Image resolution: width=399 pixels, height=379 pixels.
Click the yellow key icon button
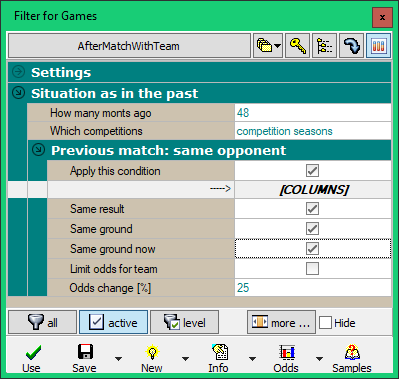[297, 46]
